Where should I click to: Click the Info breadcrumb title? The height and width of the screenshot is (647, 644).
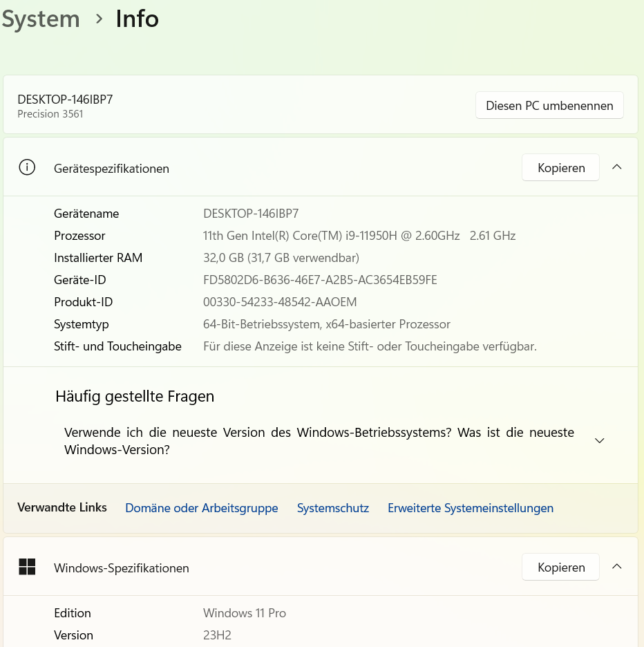(137, 19)
